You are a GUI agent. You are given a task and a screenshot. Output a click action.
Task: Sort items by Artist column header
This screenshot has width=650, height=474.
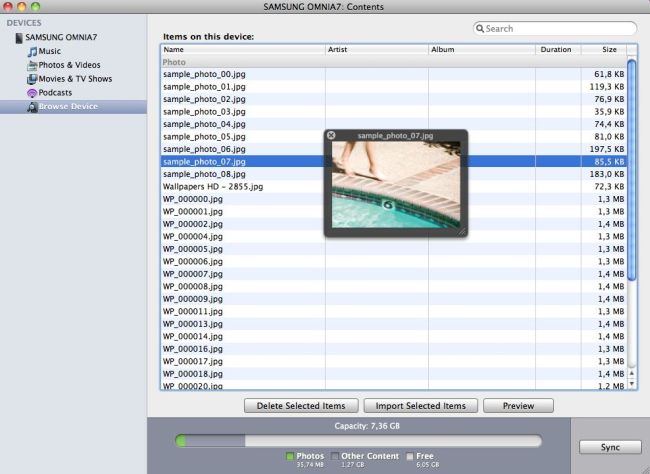point(376,49)
